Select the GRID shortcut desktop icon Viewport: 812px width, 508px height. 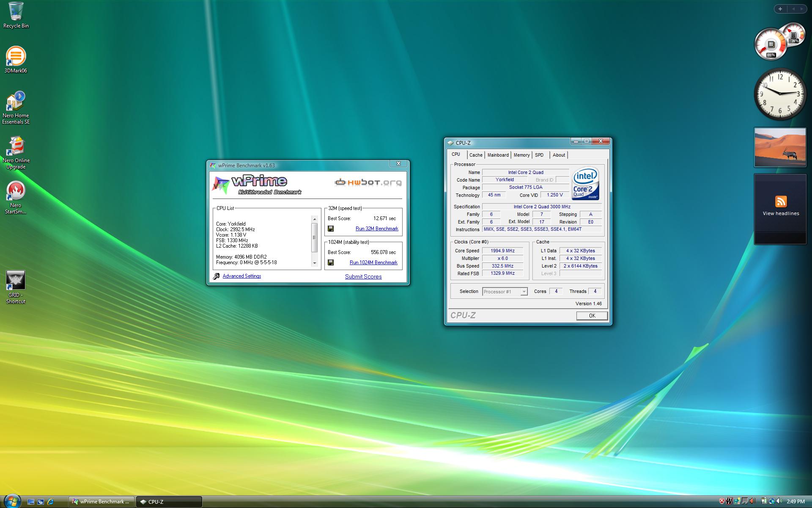pyautogui.click(x=16, y=287)
